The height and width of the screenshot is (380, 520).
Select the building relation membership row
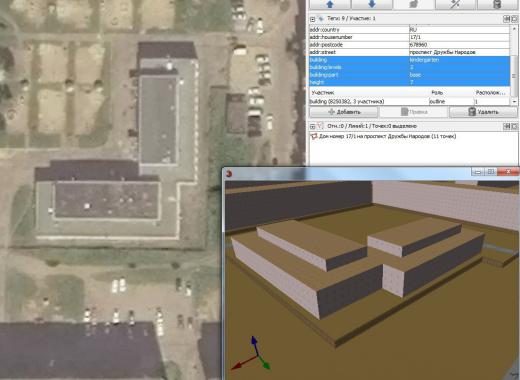(409, 101)
